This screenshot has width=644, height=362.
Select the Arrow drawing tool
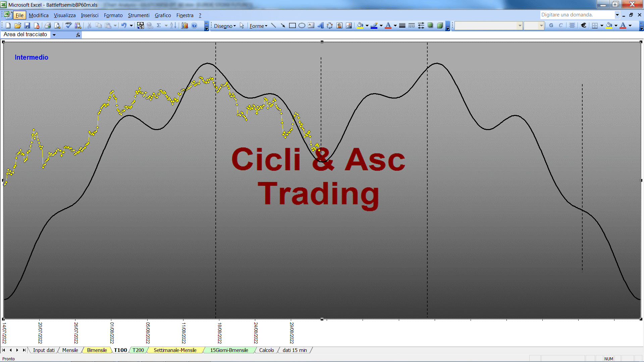click(x=283, y=25)
